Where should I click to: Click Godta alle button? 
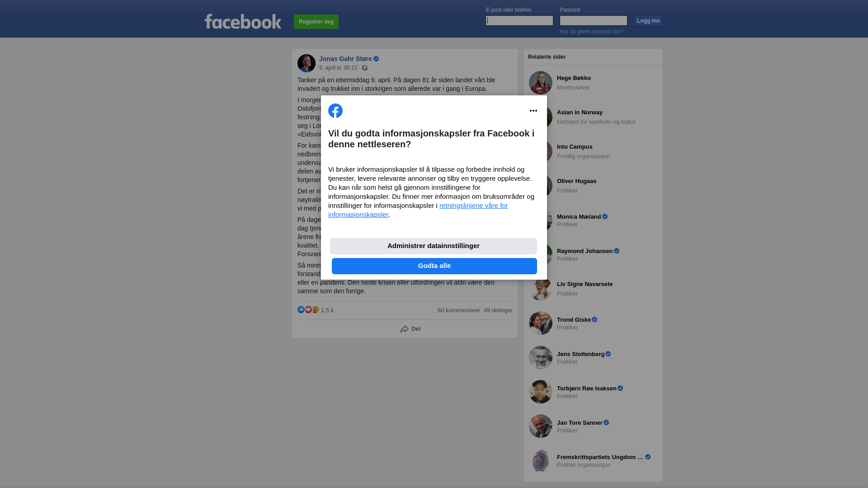(434, 266)
